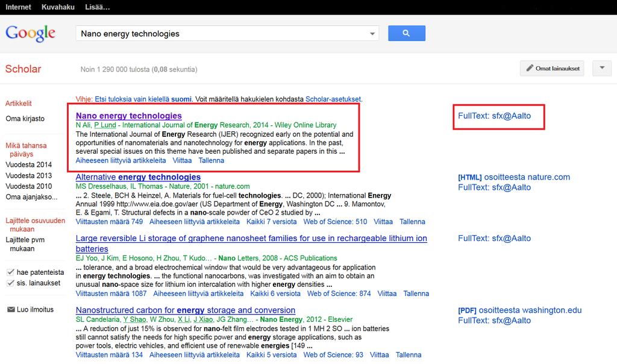Open Oma ajanjakso... custom range
Viewport: 617px width, 364px height.
point(31,196)
